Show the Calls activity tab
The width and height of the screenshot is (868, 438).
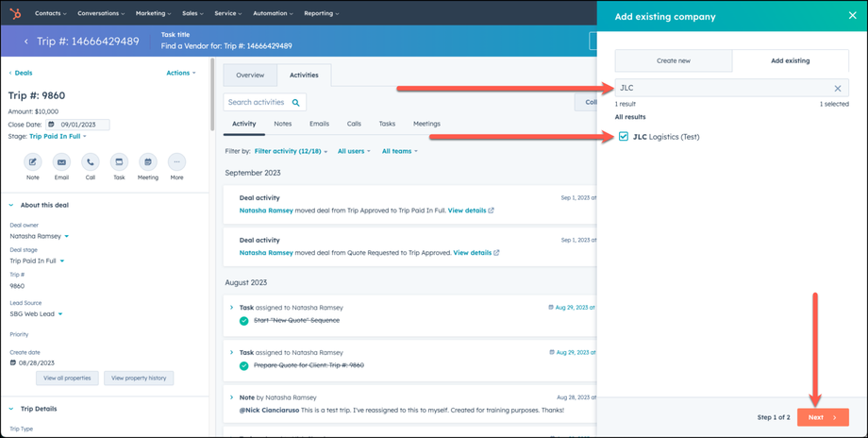pyautogui.click(x=355, y=124)
